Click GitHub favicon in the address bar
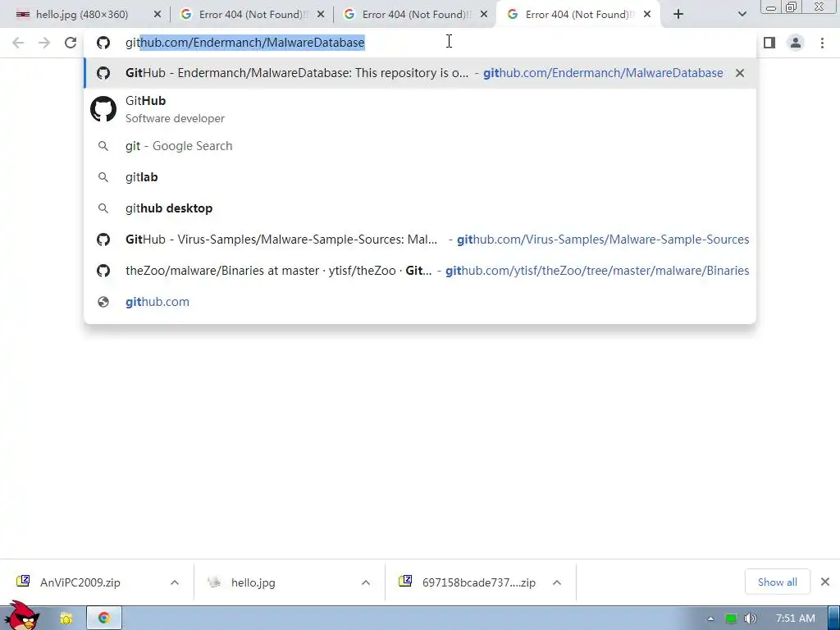Viewport: 840px width, 630px height. (x=103, y=43)
